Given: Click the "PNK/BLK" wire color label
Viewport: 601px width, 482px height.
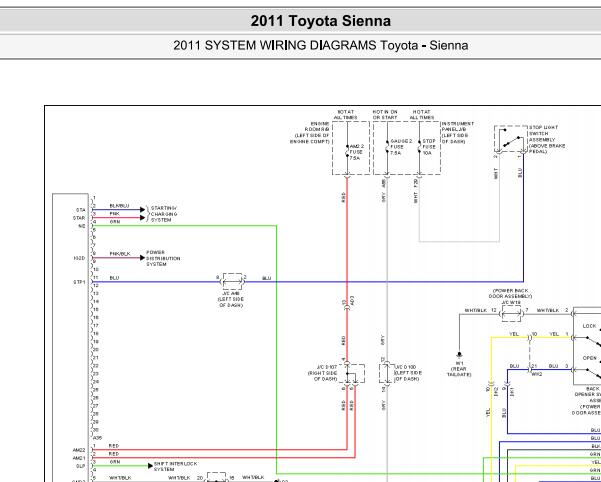Looking at the screenshot, I should [x=120, y=254].
